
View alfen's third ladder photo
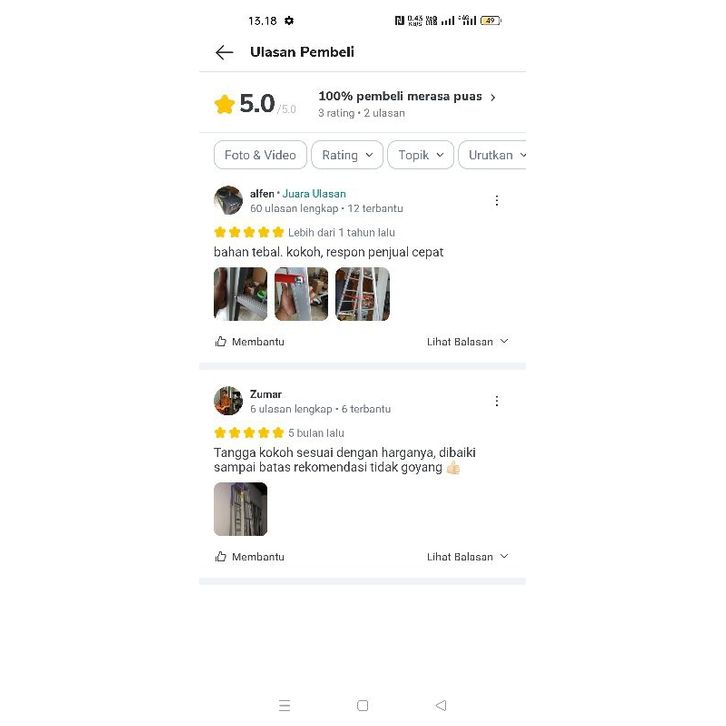tap(363, 294)
